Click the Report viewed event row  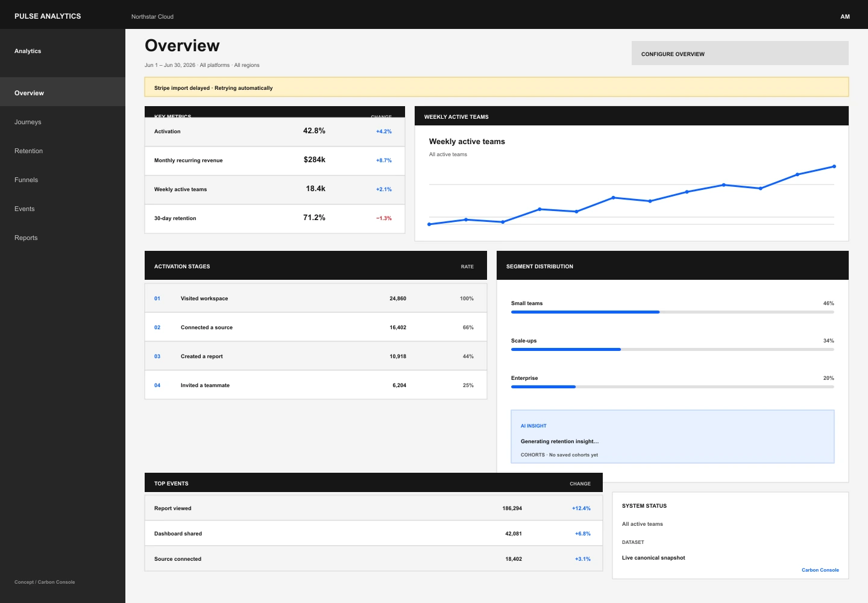click(374, 508)
